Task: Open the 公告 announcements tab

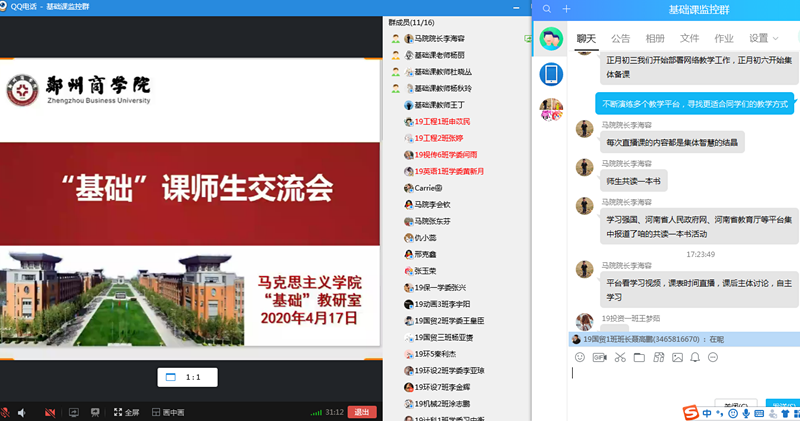Action: pyautogui.click(x=620, y=38)
